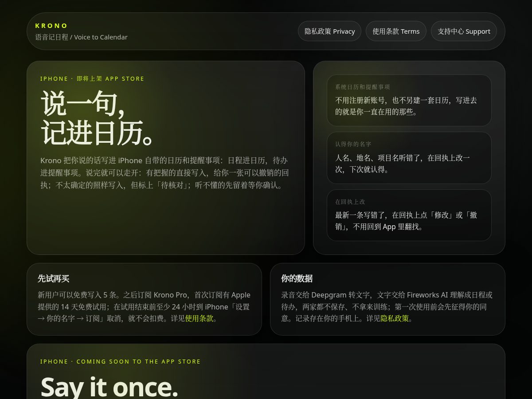This screenshot has width=532, height=399.
Task: Click the 认得你的名字 card label
Action: 353,144
